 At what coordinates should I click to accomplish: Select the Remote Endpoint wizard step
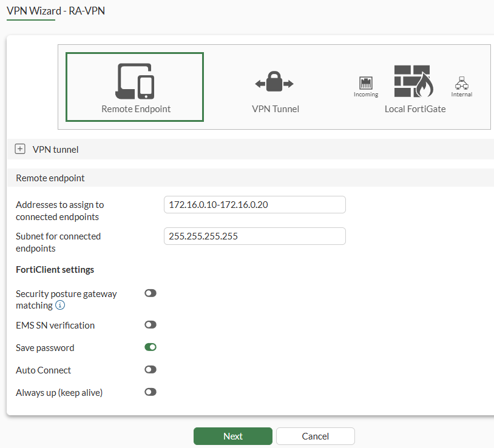[x=134, y=87]
